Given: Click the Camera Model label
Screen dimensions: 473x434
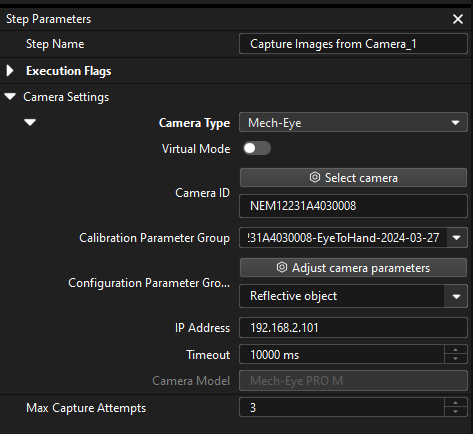Looking at the screenshot, I should point(191,381).
